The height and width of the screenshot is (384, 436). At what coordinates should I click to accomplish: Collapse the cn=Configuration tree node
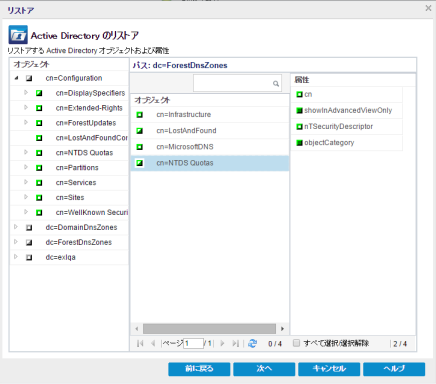click(16, 78)
